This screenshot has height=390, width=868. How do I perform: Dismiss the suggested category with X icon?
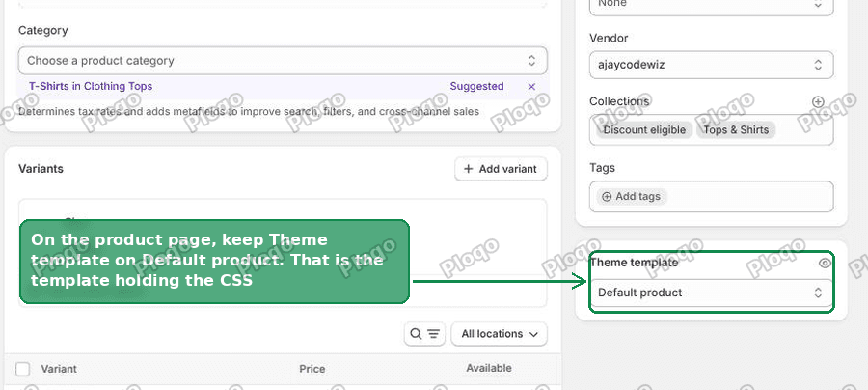(x=531, y=87)
